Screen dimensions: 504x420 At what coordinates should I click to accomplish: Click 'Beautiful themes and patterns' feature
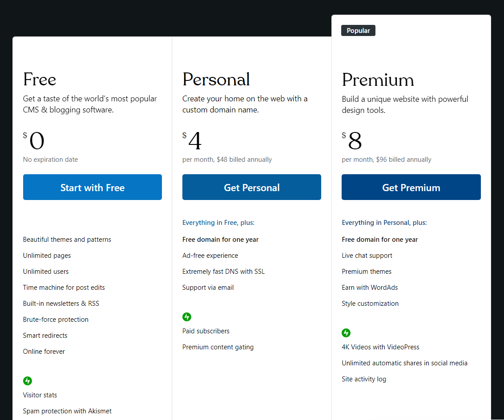67,240
